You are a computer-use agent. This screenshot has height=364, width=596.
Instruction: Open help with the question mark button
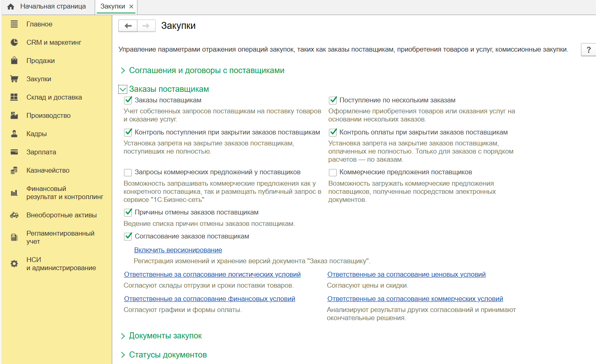588,50
